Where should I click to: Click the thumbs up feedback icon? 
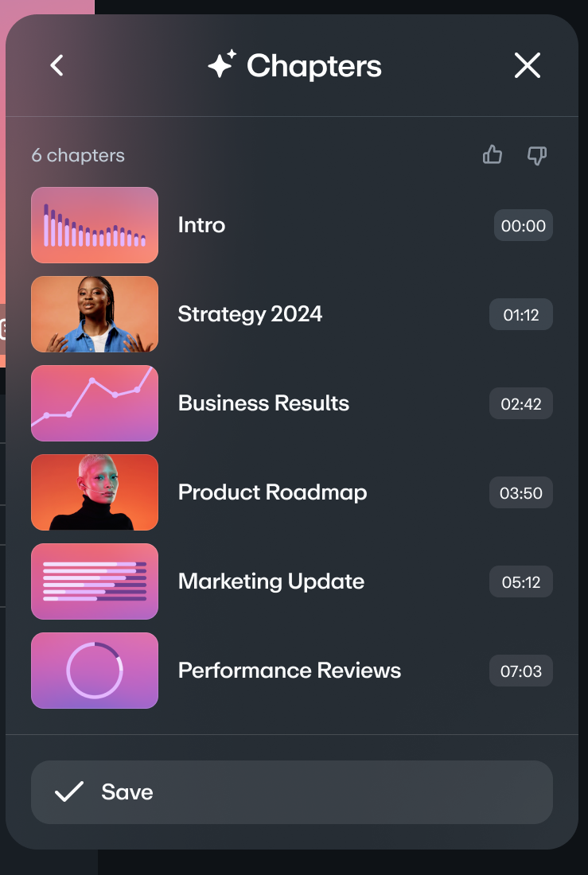coord(493,155)
